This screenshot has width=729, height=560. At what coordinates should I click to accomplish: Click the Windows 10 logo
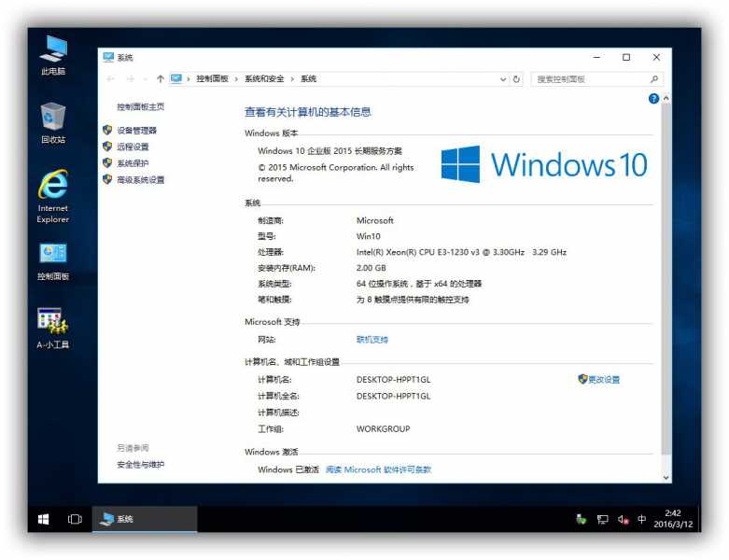(x=544, y=164)
